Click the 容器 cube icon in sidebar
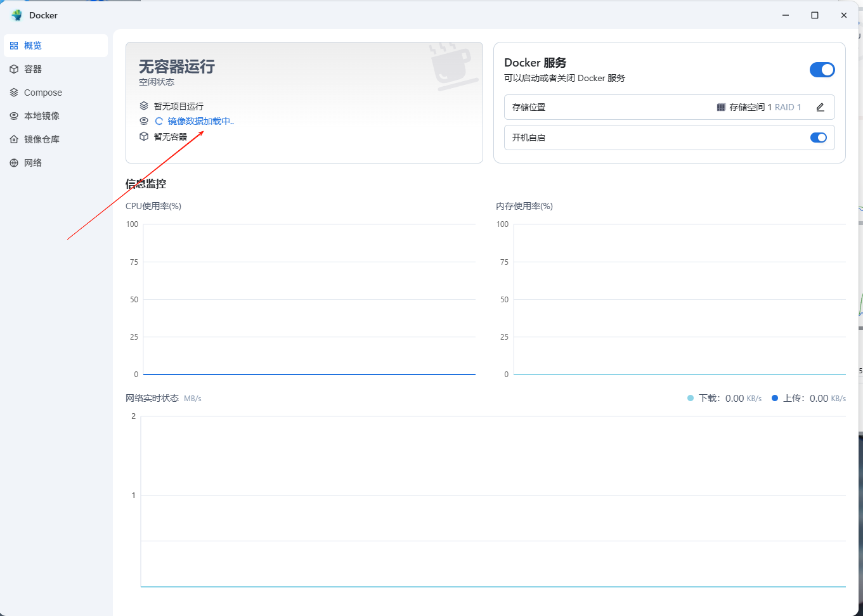The image size is (863, 616). pyautogui.click(x=14, y=69)
